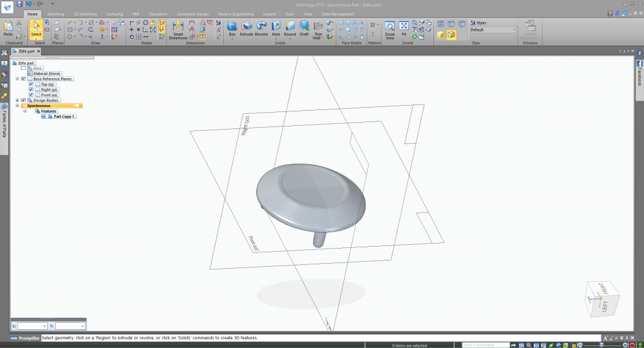Click the help question mark icon
Image resolution: width=644 pixels, height=348 pixels.
[x=609, y=14]
